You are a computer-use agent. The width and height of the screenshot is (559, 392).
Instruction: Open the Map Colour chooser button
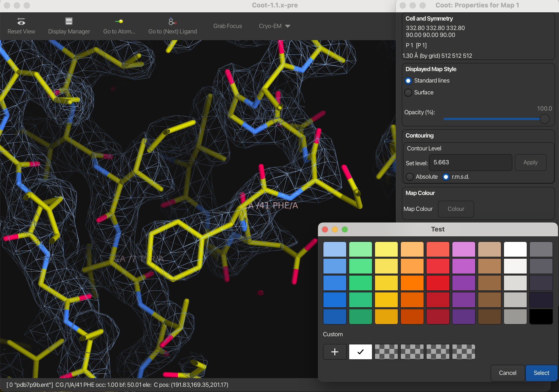[x=456, y=209]
